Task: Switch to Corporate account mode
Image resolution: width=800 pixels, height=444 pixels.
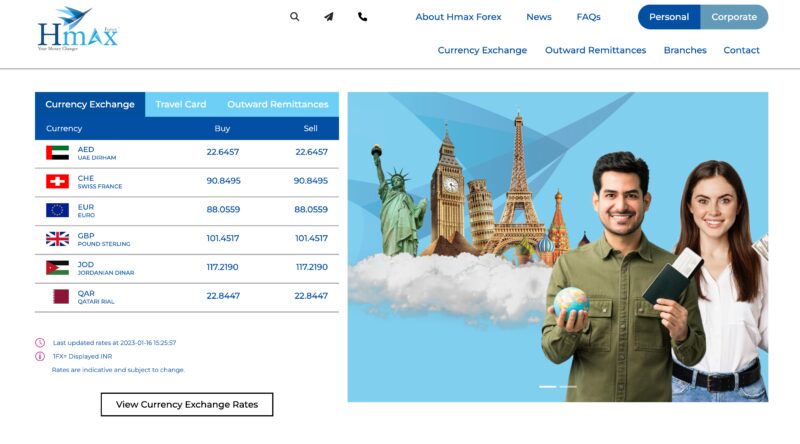Action: tap(734, 17)
